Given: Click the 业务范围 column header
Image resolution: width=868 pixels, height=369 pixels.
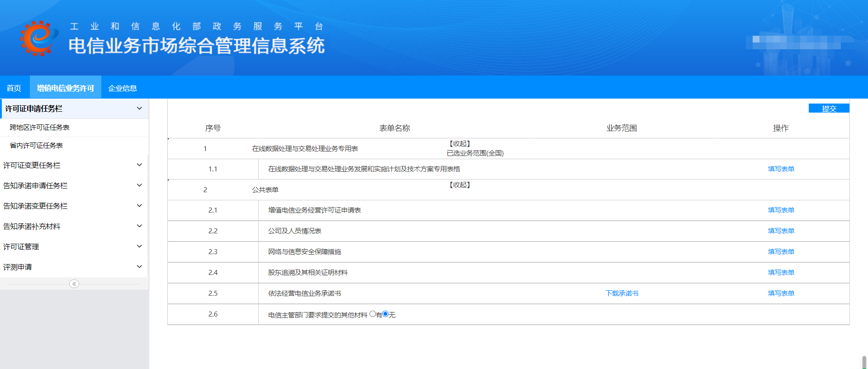Looking at the screenshot, I should [621, 128].
